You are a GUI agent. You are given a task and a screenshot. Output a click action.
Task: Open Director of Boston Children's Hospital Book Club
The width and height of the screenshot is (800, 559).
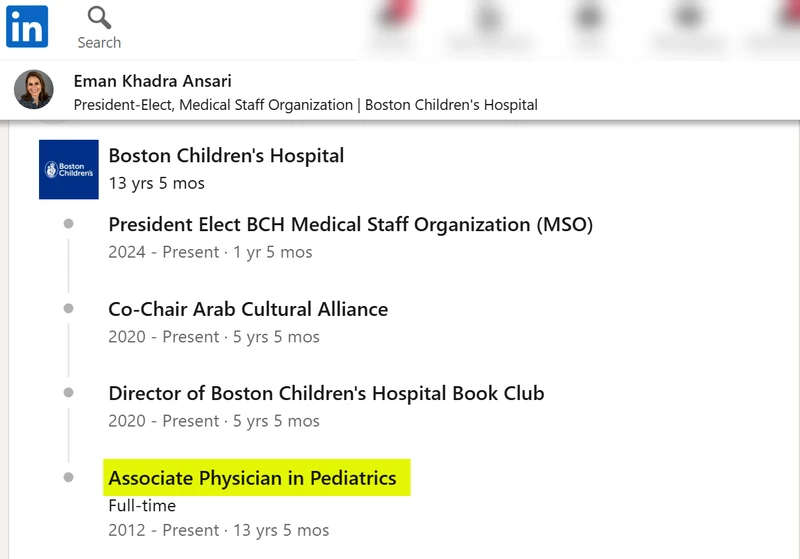point(326,394)
